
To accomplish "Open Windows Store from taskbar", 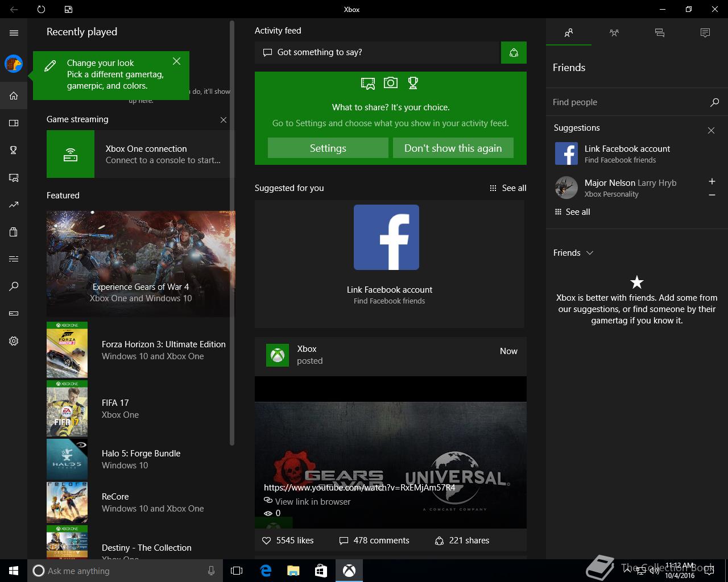I will coord(321,571).
